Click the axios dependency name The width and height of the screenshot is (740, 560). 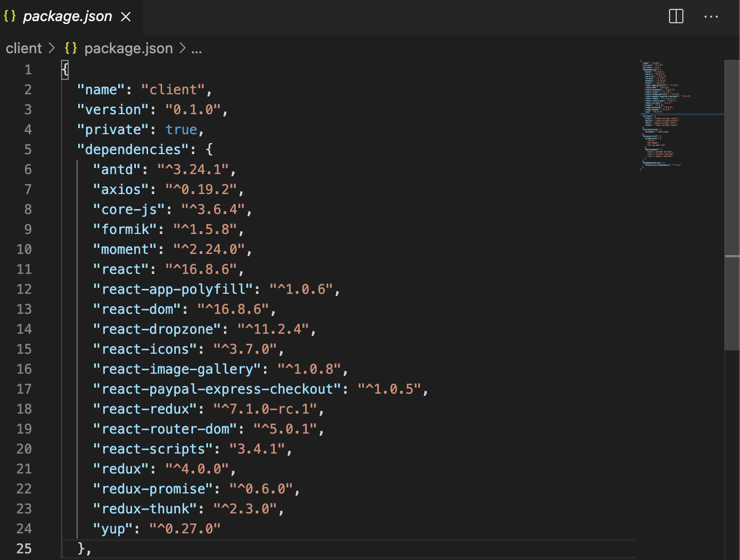pyautogui.click(x=119, y=189)
